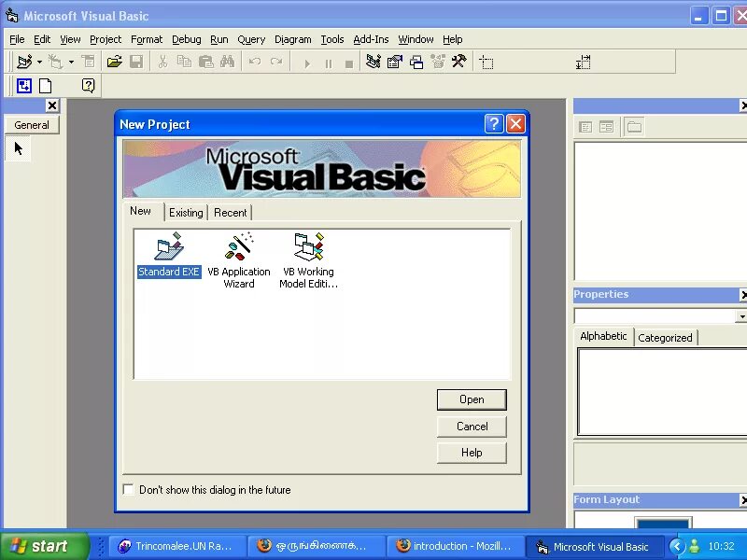
Task: Open the Debug menu
Action: pyautogui.click(x=186, y=39)
